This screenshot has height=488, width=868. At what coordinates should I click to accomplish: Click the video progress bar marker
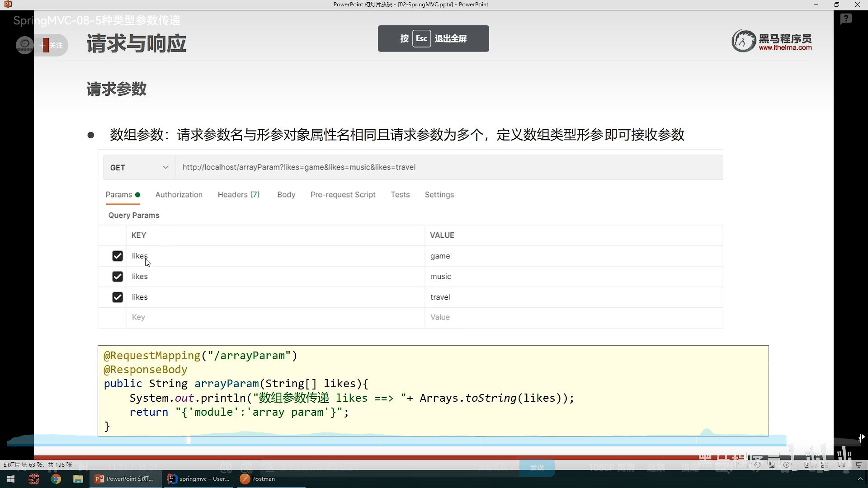[x=189, y=440]
